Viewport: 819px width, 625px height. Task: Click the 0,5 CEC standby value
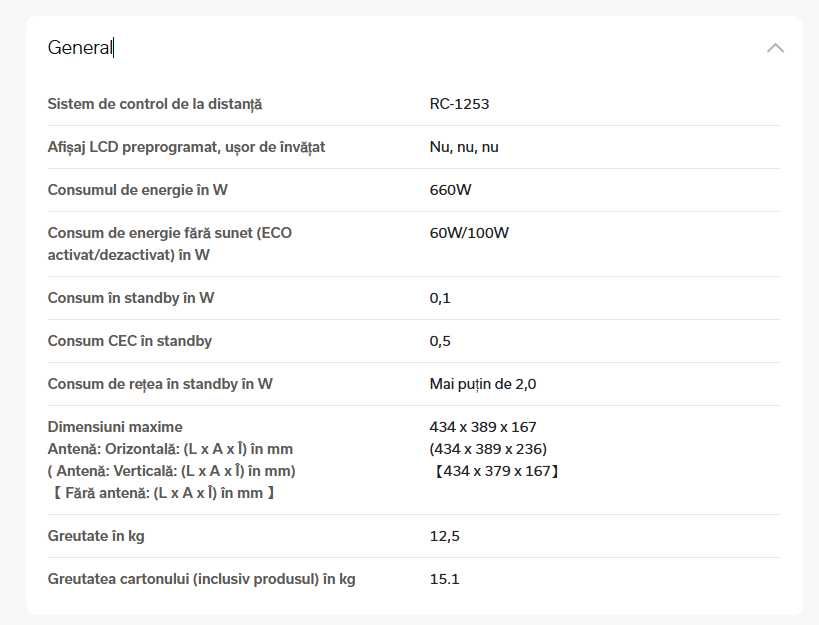[x=440, y=341]
